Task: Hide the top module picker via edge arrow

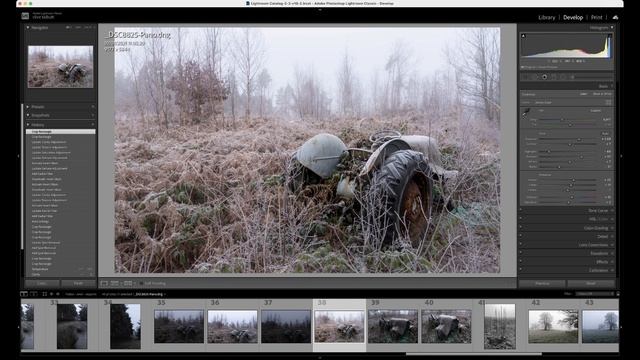Action: tap(320, 9)
